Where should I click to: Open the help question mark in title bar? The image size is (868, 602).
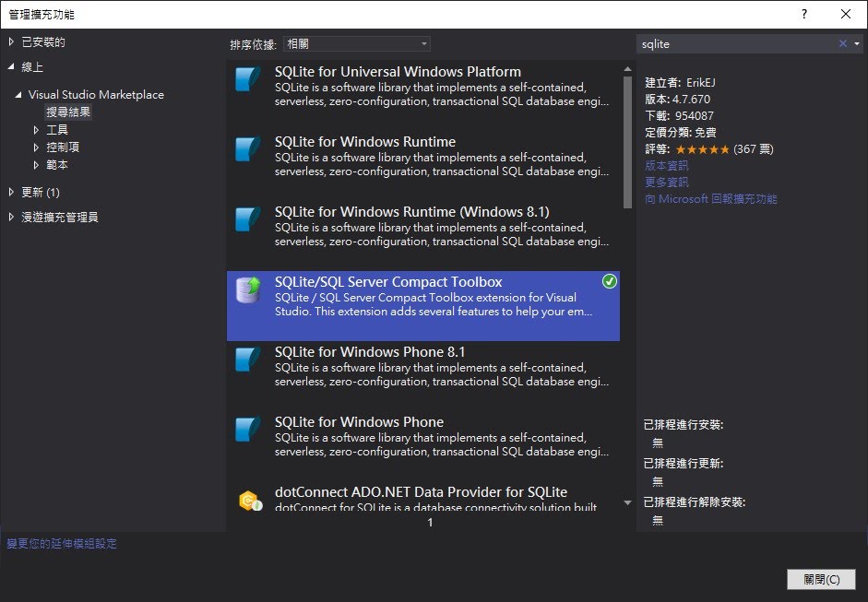click(x=804, y=14)
